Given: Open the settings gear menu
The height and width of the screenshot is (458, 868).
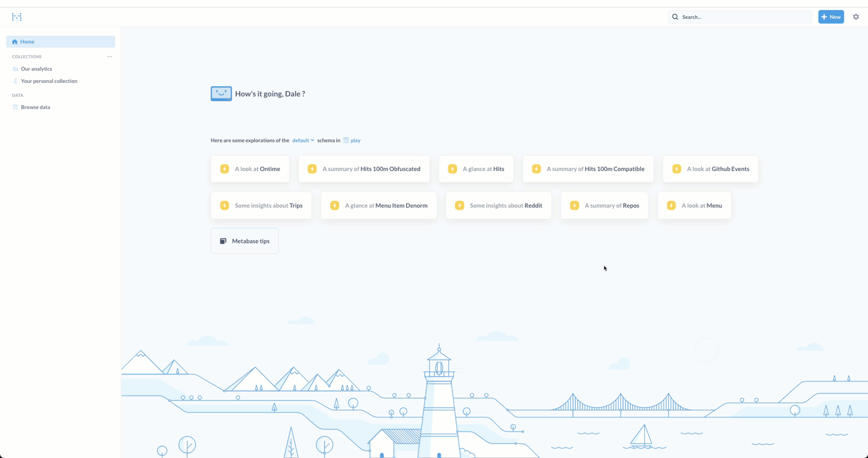Looking at the screenshot, I should pos(856,17).
